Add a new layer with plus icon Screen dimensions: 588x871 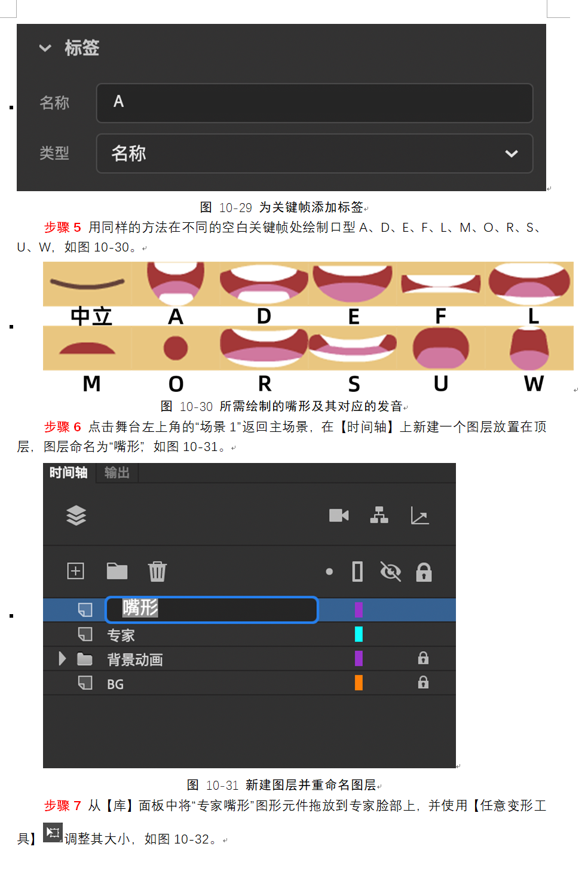pos(75,571)
